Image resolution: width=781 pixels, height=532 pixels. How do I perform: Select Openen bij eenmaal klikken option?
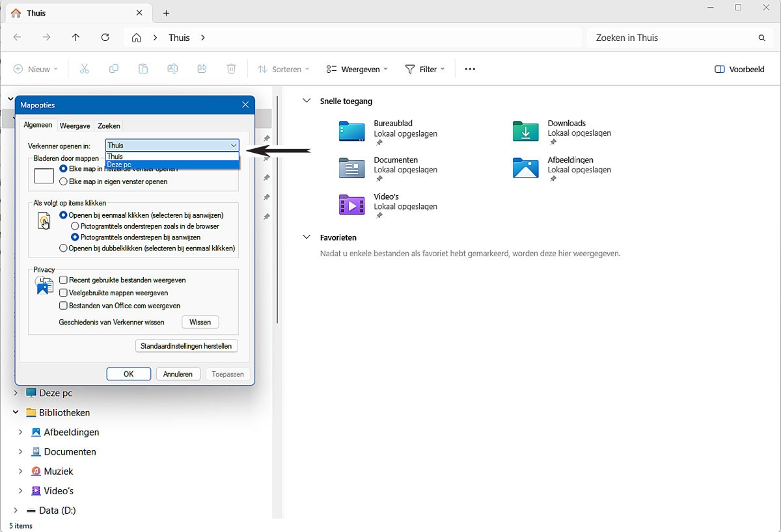(x=64, y=215)
